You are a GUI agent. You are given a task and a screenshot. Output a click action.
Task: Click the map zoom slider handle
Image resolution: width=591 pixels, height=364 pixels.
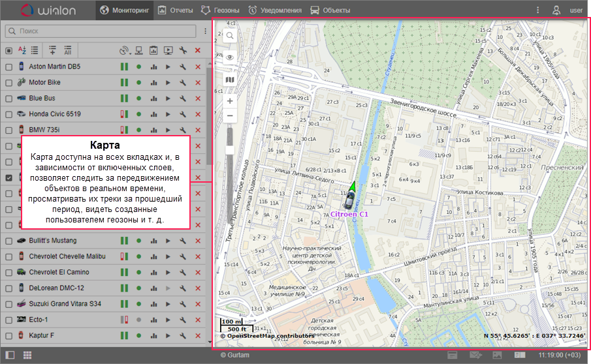(x=230, y=150)
